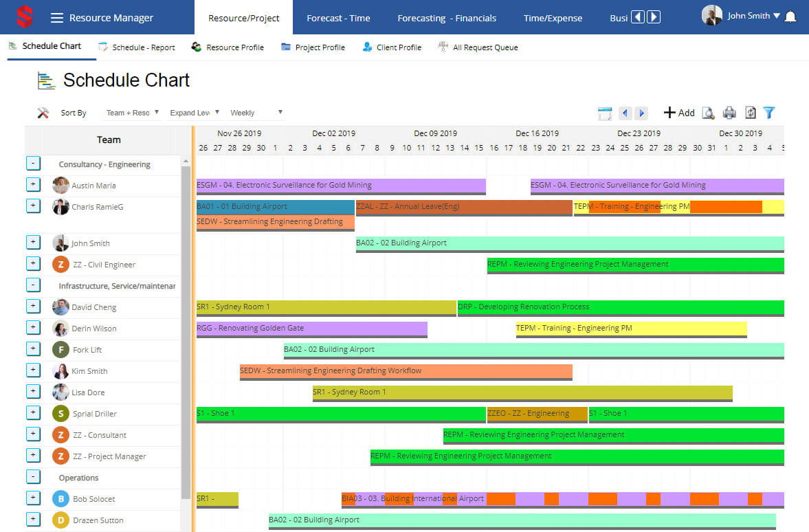
Task: Go to the next time period arrow
Action: pyautogui.click(x=641, y=113)
